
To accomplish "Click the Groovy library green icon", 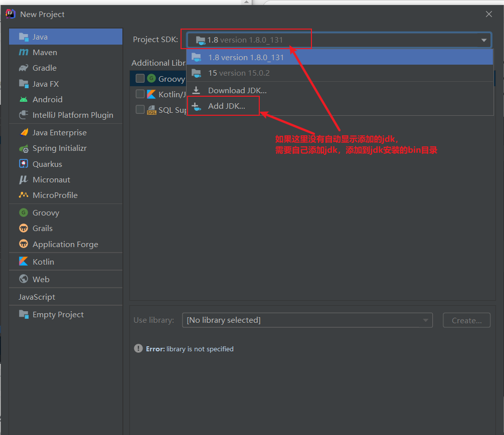I will tap(151, 78).
